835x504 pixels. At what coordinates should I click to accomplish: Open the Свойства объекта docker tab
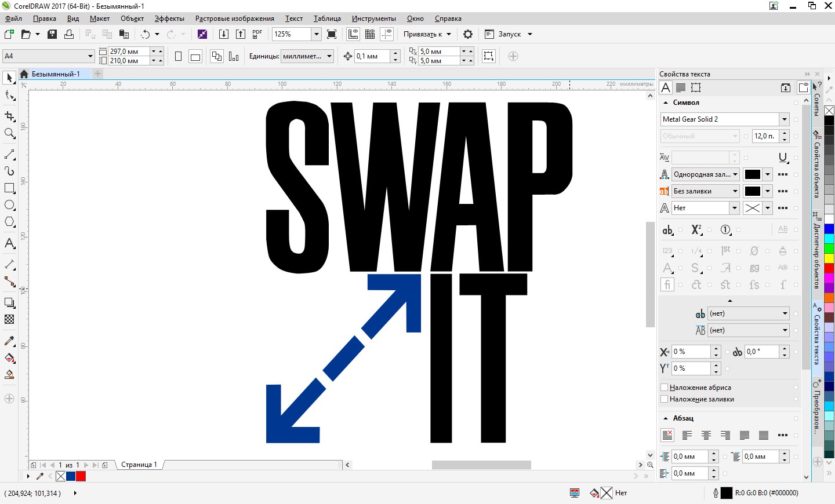(x=816, y=166)
